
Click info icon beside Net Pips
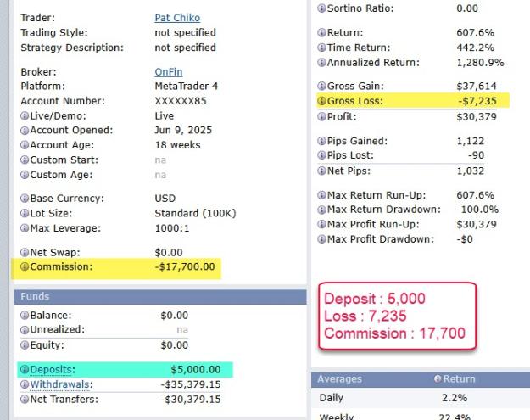(x=321, y=171)
